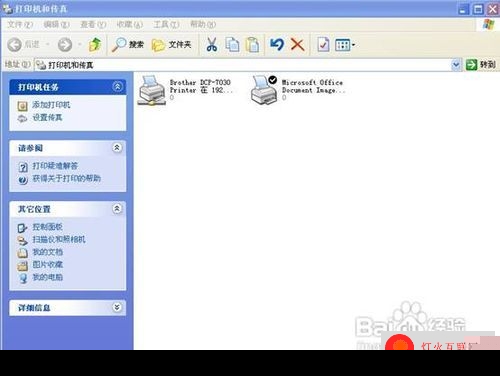Open the Search (搜索) pane

[128, 44]
